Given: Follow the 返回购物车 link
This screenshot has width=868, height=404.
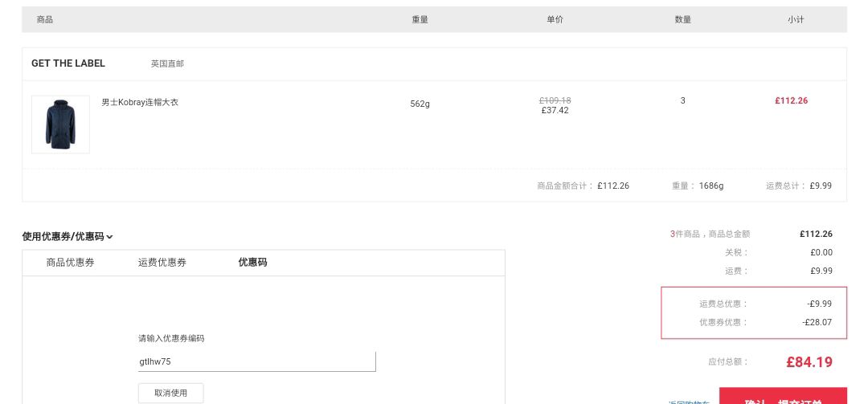Looking at the screenshot, I should 689,401.
